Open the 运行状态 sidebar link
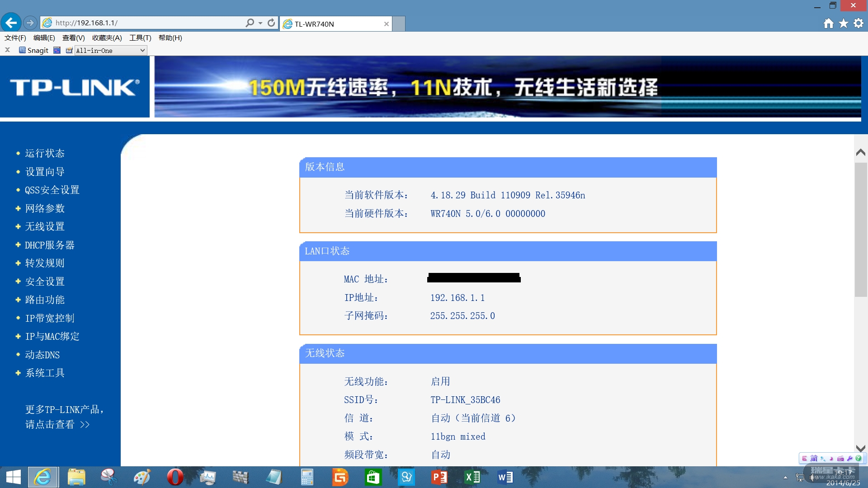 coord(45,153)
